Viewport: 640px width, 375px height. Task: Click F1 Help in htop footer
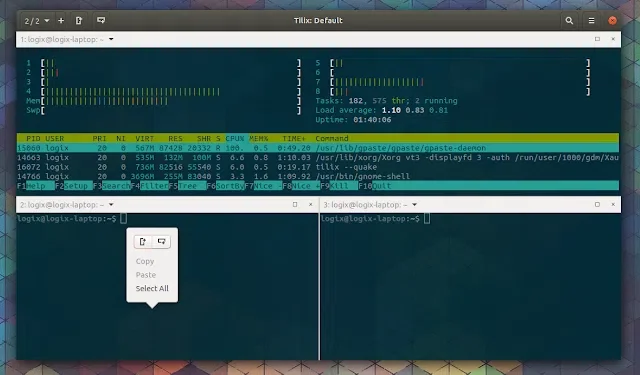(36, 186)
